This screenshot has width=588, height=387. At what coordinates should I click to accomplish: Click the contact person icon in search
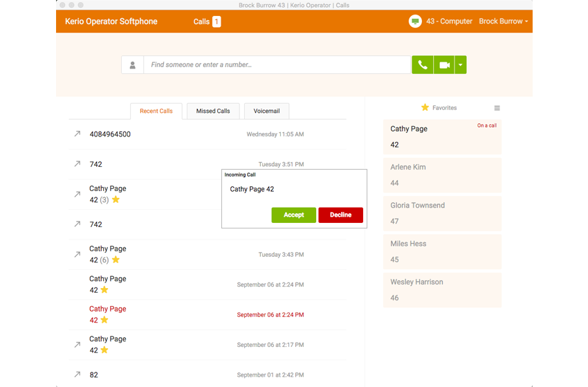tap(132, 65)
